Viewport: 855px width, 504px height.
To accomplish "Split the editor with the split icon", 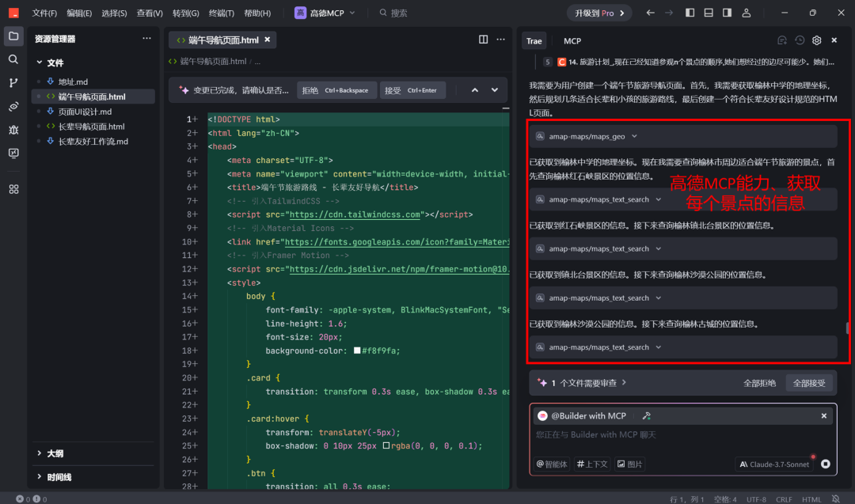I will coord(483,40).
